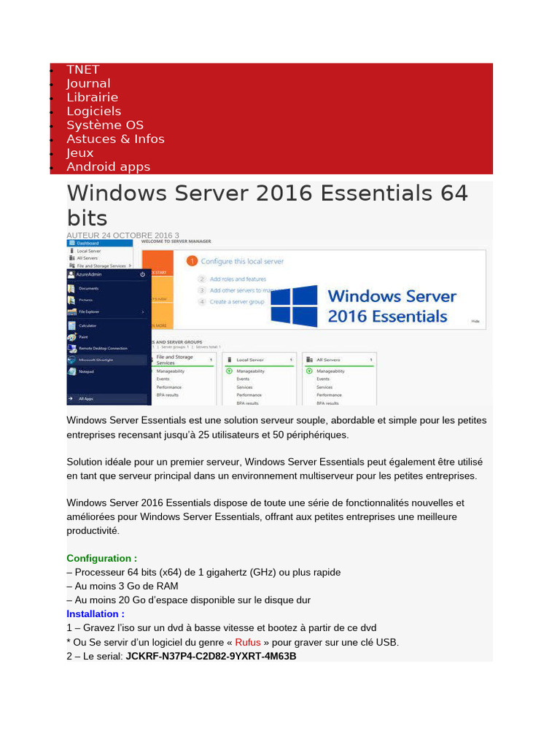Screen dimensions: 560x747
Task: Click the Windows logo in the banner image
Action: click(295, 306)
